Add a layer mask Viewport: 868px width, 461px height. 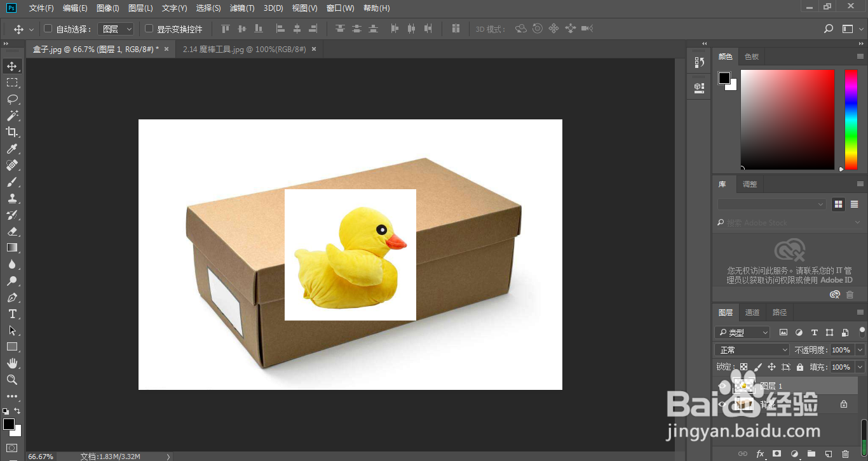776,454
